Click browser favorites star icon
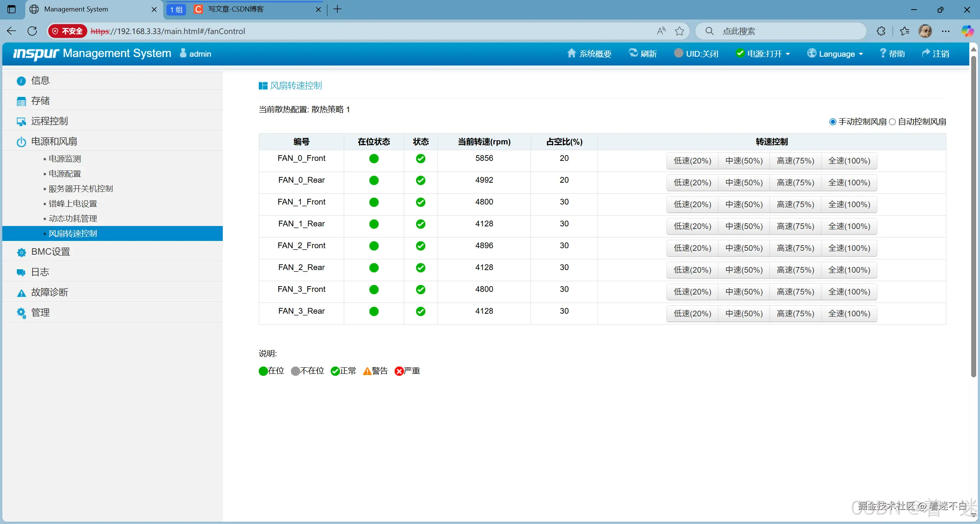980x524 pixels. 679,31
